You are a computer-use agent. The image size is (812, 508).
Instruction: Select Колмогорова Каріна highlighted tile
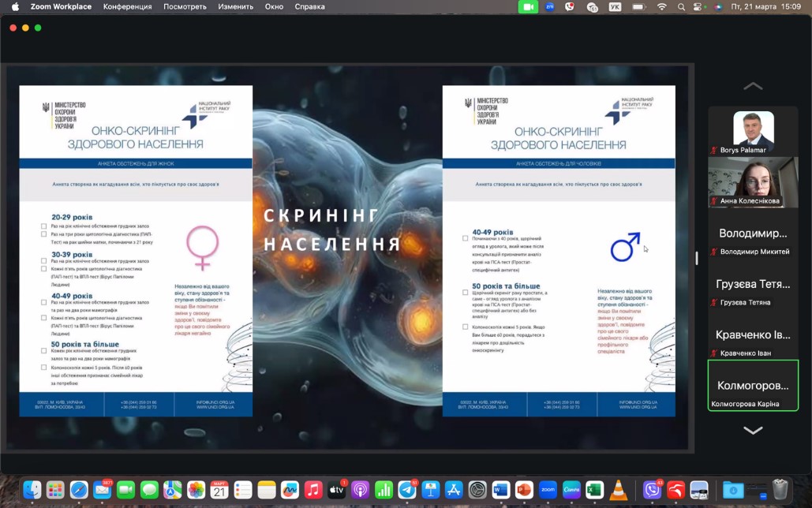click(753, 385)
